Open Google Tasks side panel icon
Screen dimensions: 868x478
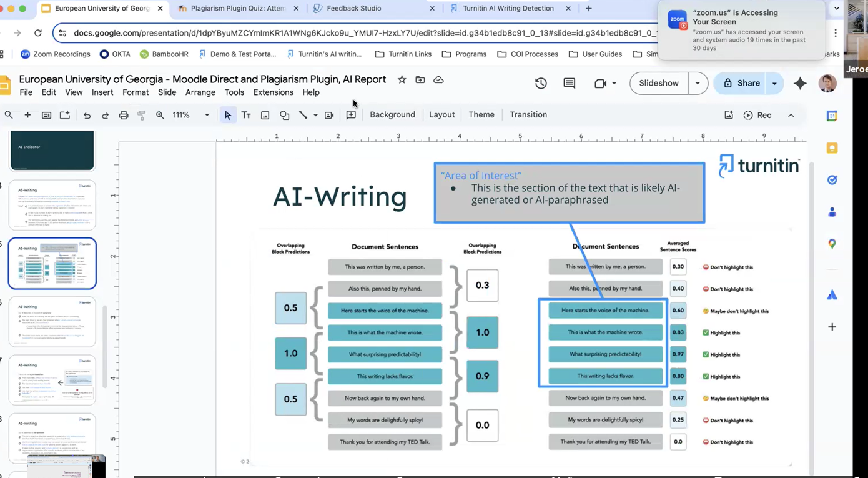pos(832,180)
